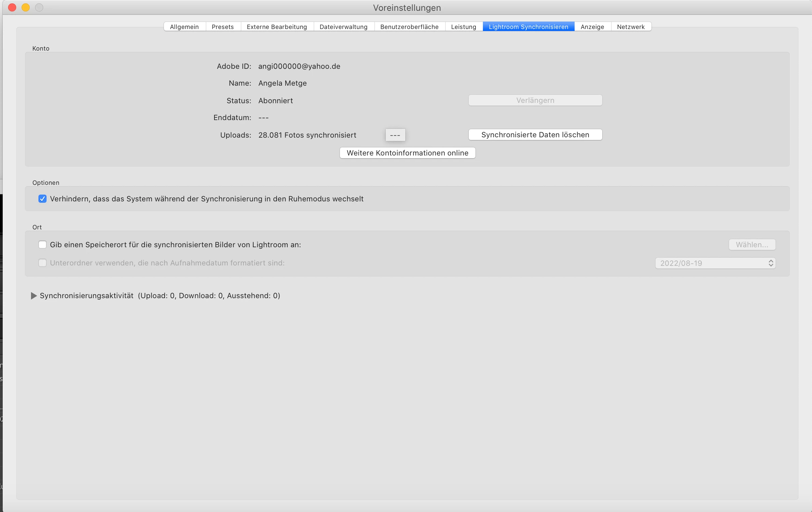Screen dimensions: 812x512
Task: Uncheck the prevent Ruhemodus during sync option
Action: [42, 199]
